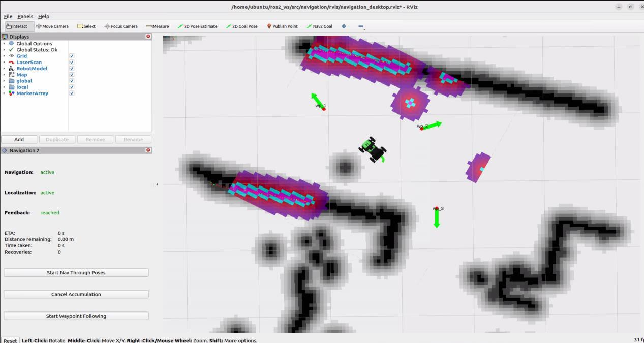Viewport: 644px width, 343px height.
Task: Expand the Global Options tree row
Action: tap(5, 44)
